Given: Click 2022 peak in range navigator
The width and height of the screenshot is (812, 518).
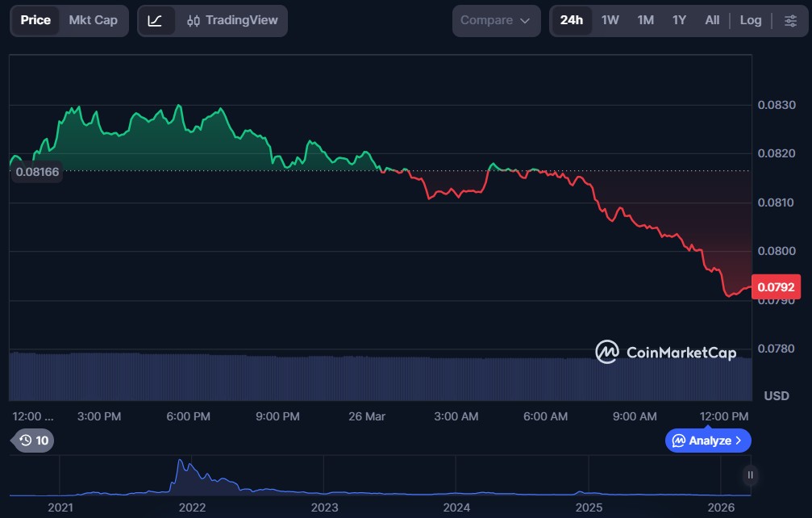Looking at the screenshot, I should click(x=181, y=466).
